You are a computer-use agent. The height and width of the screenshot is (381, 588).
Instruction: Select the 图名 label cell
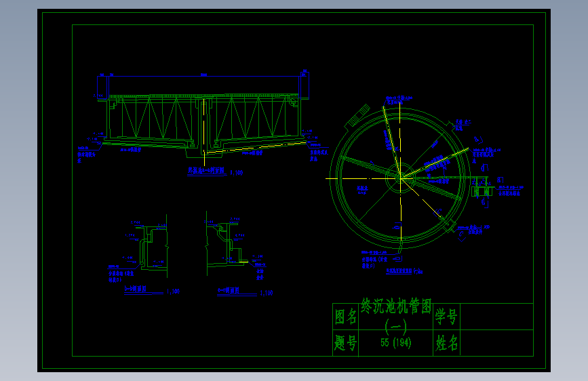click(345, 317)
